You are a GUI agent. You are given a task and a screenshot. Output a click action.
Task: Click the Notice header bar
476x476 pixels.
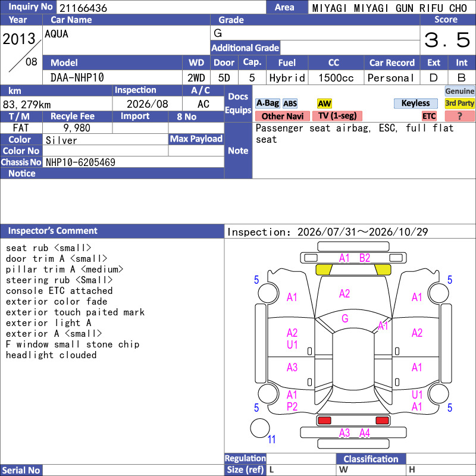[x=112, y=173]
